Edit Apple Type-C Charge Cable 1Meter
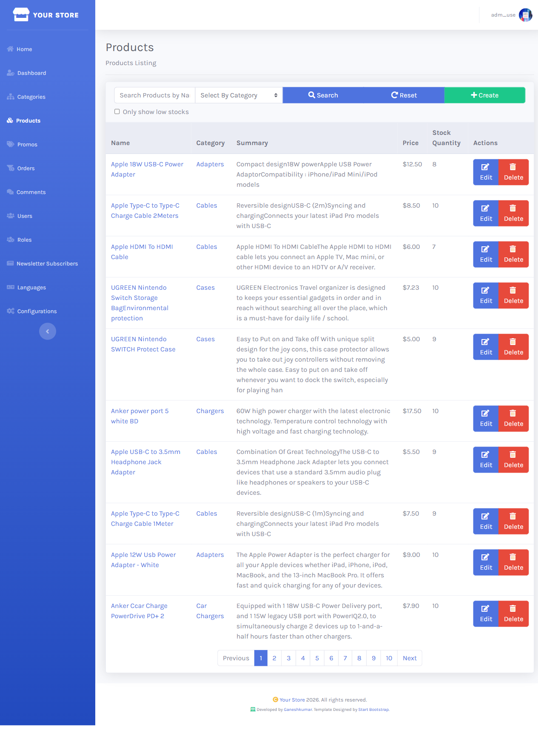 pos(486,521)
